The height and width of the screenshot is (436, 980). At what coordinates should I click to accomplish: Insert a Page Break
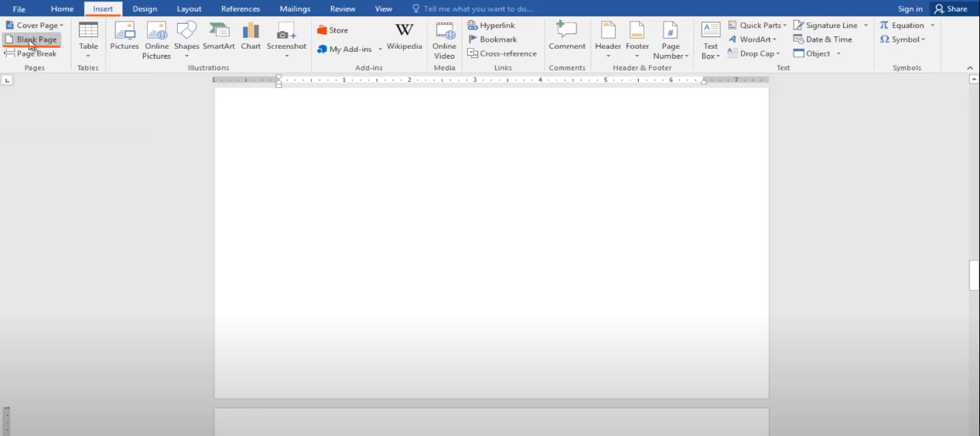[x=32, y=53]
